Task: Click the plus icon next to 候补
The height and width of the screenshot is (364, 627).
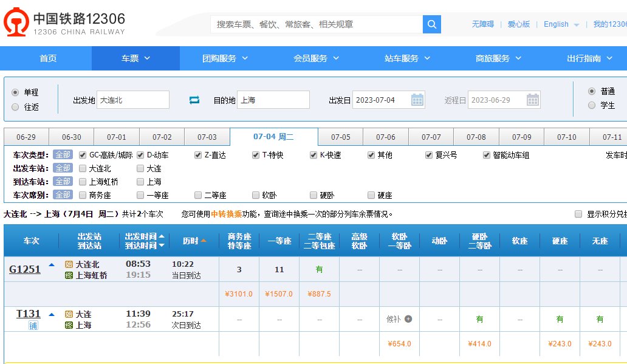Action: 408,319
